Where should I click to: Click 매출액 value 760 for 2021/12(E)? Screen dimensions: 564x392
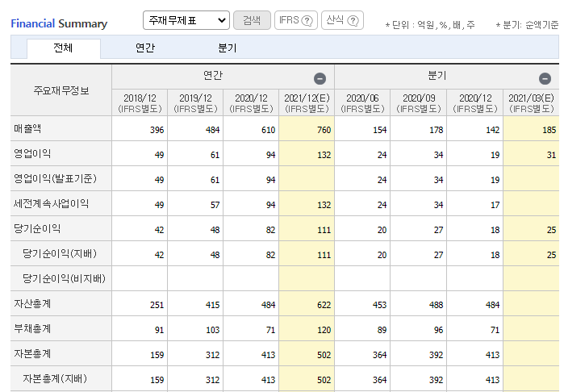[324, 130]
